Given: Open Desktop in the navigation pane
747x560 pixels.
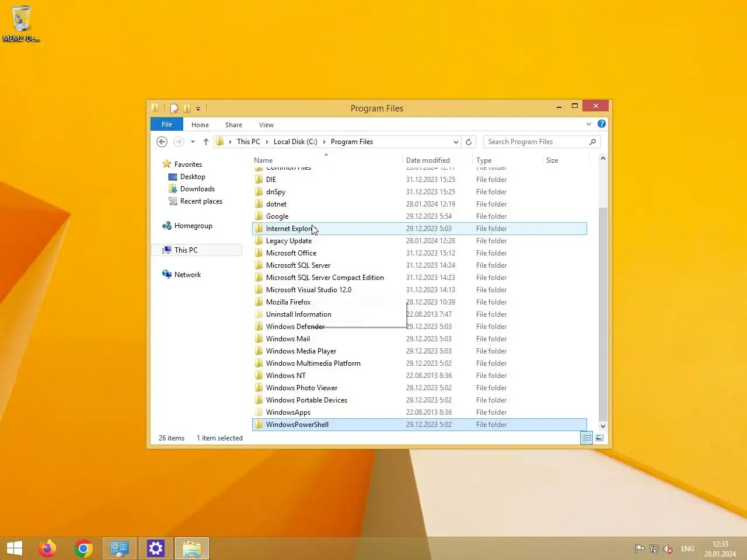Looking at the screenshot, I should pos(193,177).
